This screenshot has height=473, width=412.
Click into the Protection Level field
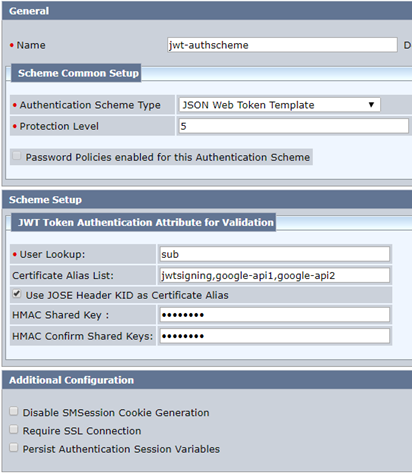(x=293, y=126)
